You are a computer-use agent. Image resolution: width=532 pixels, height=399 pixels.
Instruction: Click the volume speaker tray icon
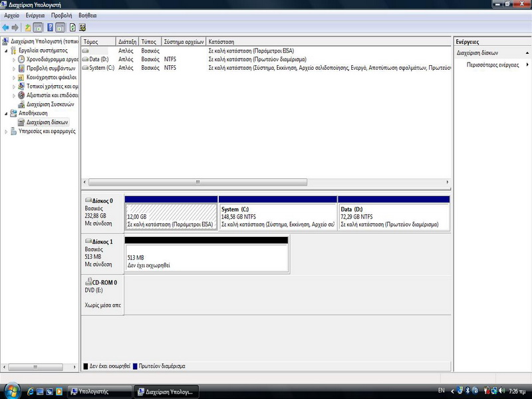502,391
